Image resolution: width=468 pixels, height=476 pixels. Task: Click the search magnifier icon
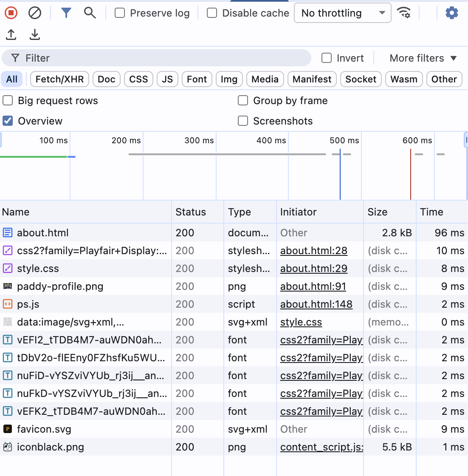(x=90, y=13)
